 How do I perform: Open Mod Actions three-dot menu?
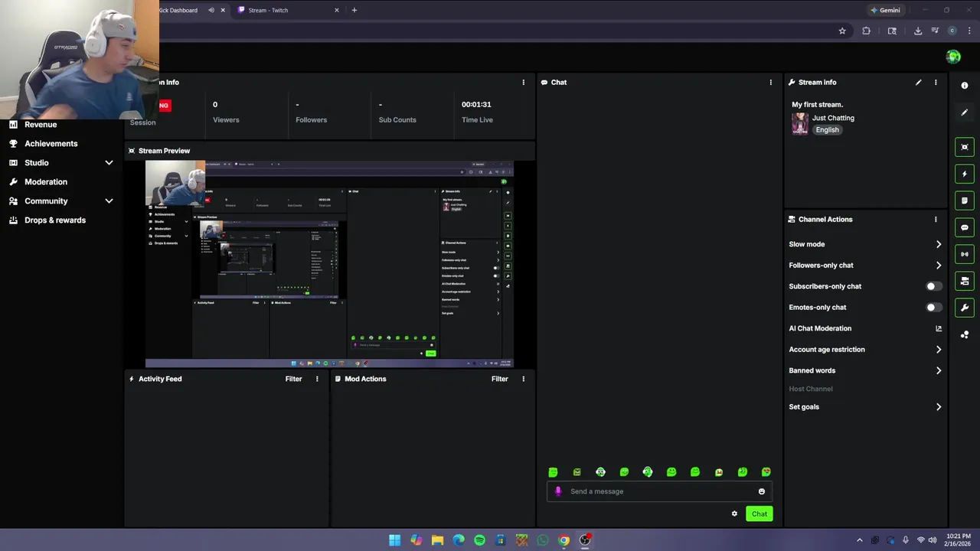[x=524, y=379]
